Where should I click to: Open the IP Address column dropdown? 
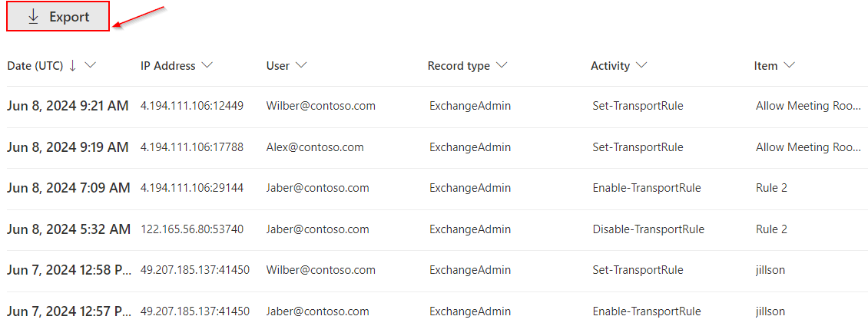pyautogui.click(x=207, y=66)
